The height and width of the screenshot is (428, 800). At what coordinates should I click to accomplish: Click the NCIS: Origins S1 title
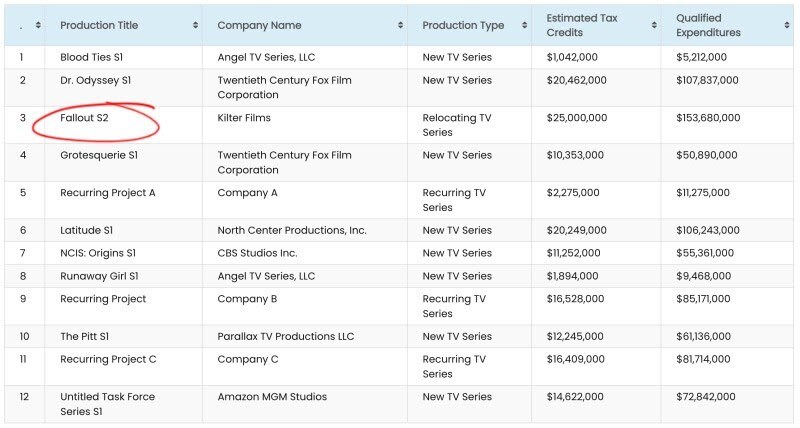click(x=98, y=253)
